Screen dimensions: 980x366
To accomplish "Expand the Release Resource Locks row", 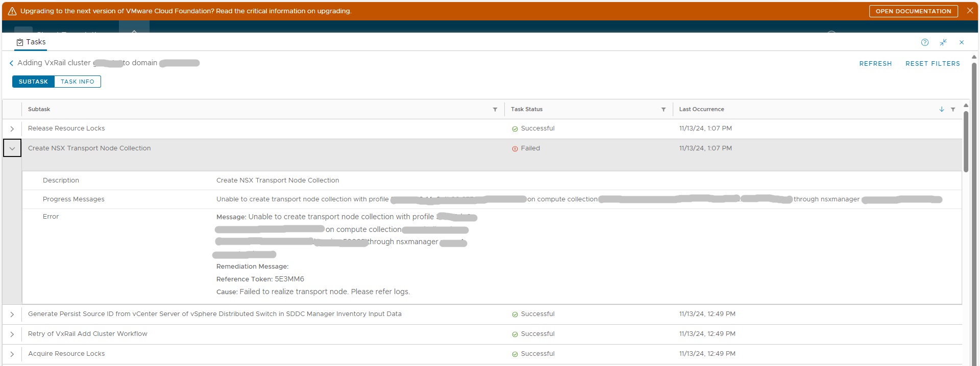I will pyautogui.click(x=12, y=129).
